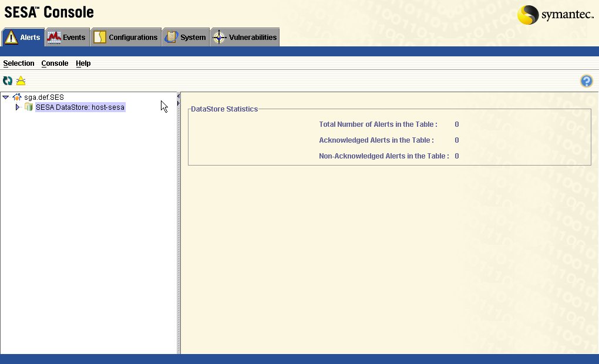Click the sga.def.SES domain house icon

pos(17,97)
